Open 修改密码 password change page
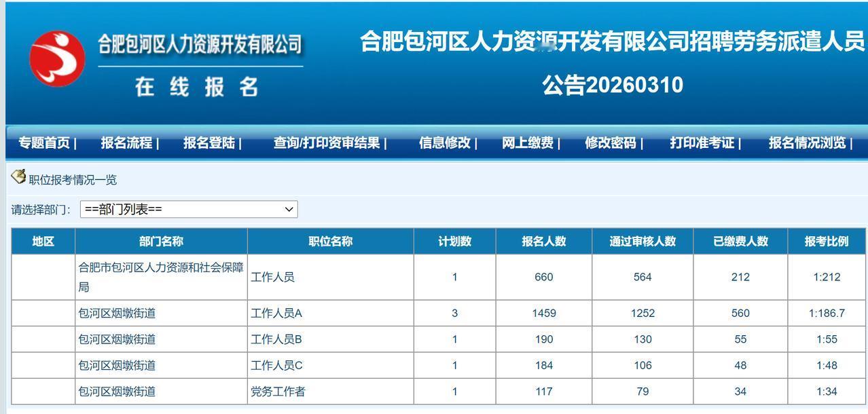 613,143
